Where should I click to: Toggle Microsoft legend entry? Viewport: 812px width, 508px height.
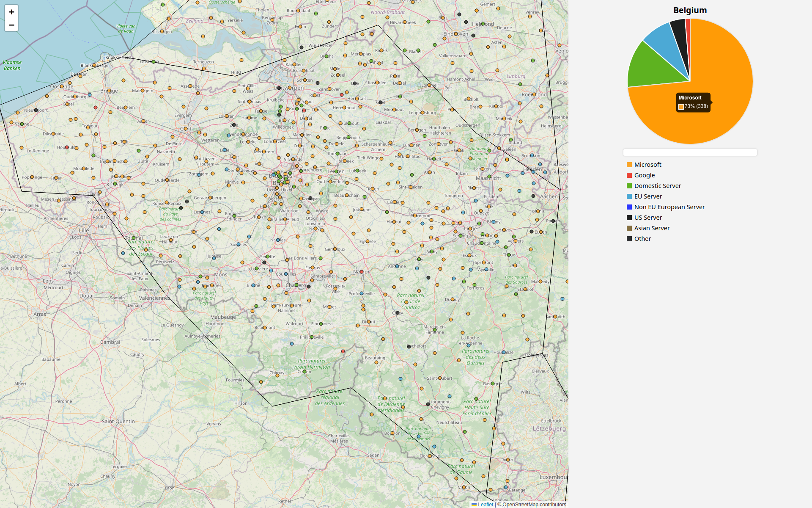click(x=647, y=165)
